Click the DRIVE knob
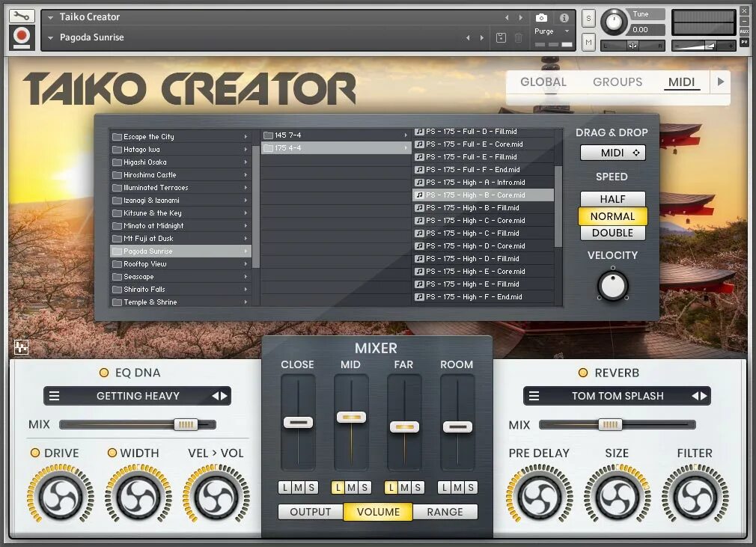This screenshot has width=756, height=547. (x=61, y=496)
